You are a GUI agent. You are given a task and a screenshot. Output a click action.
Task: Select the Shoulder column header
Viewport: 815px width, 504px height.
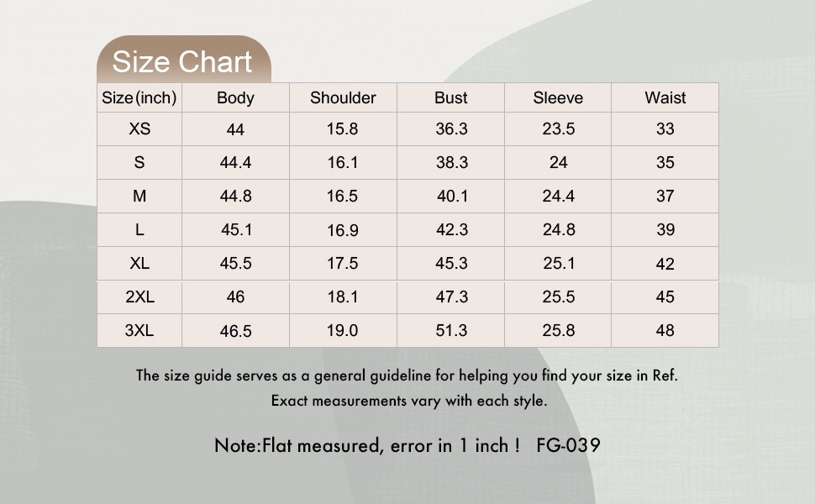point(343,98)
